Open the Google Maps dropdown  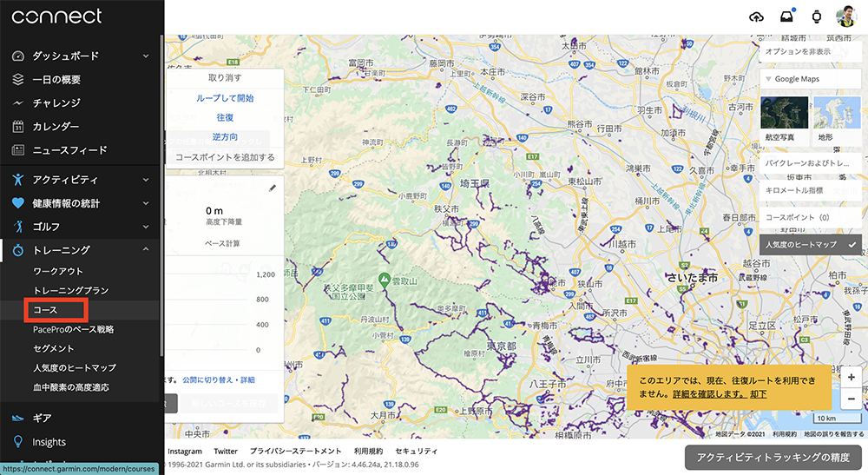click(810, 79)
